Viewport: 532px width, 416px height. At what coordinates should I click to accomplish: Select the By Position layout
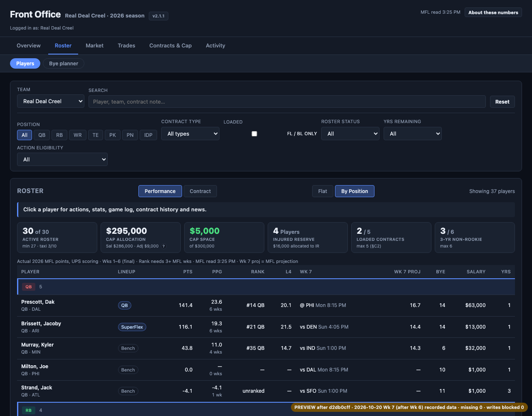pos(355,191)
